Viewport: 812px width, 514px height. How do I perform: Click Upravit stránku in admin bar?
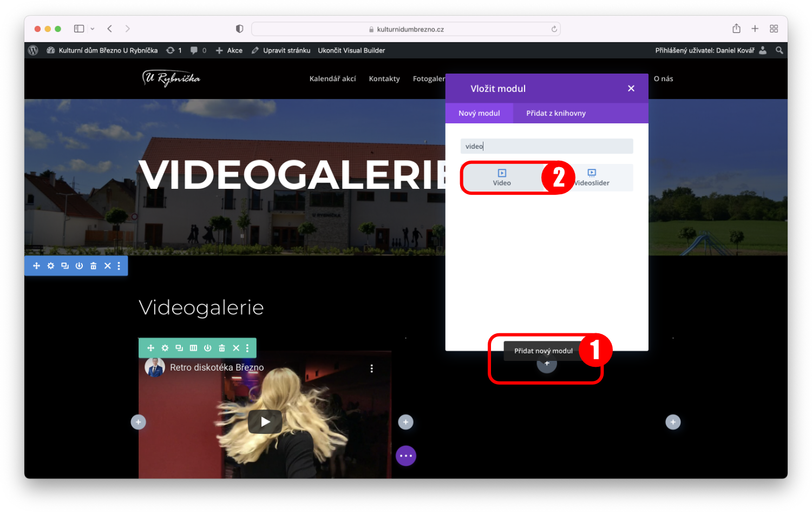pyautogui.click(x=281, y=50)
